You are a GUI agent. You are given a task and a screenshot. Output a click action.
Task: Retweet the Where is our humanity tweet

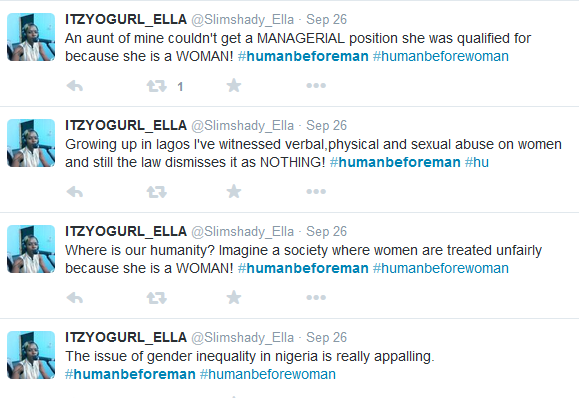click(157, 298)
